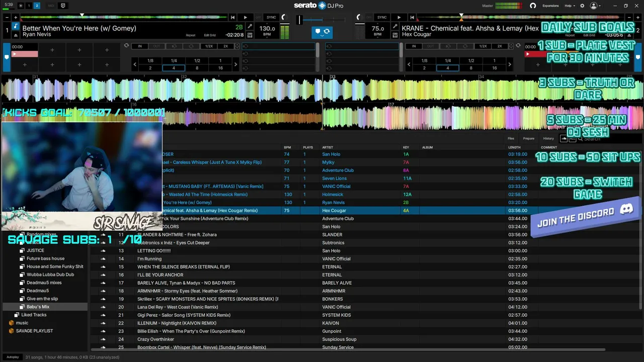Sort library by BPM column header
Viewport: 644px width, 362px height.
coord(287,147)
